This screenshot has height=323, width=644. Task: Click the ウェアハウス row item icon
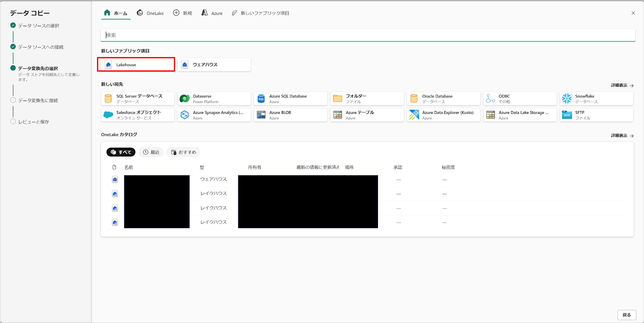coord(115,179)
